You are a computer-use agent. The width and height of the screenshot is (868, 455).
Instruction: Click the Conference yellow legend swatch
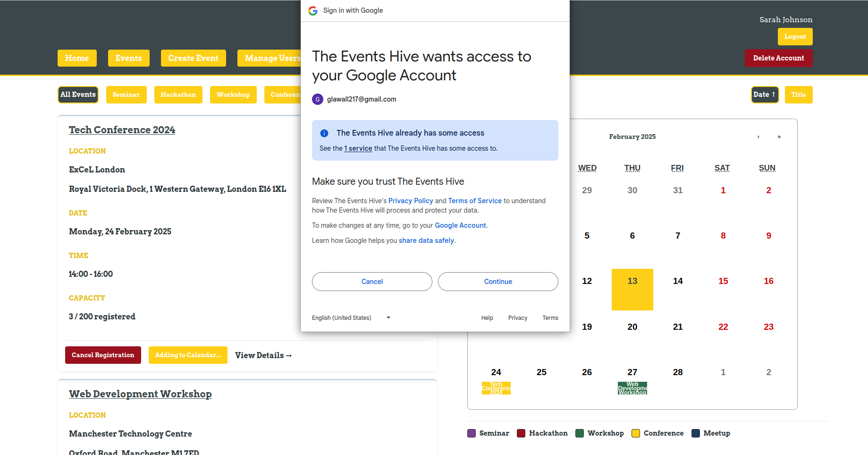(x=636, y=433)
